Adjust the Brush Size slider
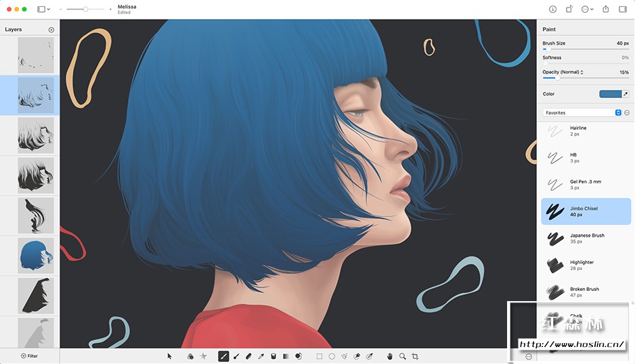 pos(586,49)
